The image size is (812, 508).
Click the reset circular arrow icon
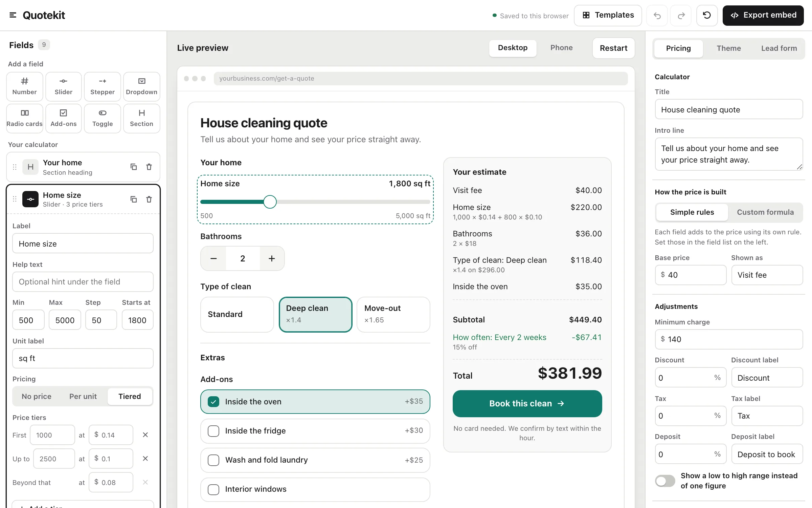[x=707, y=15]
